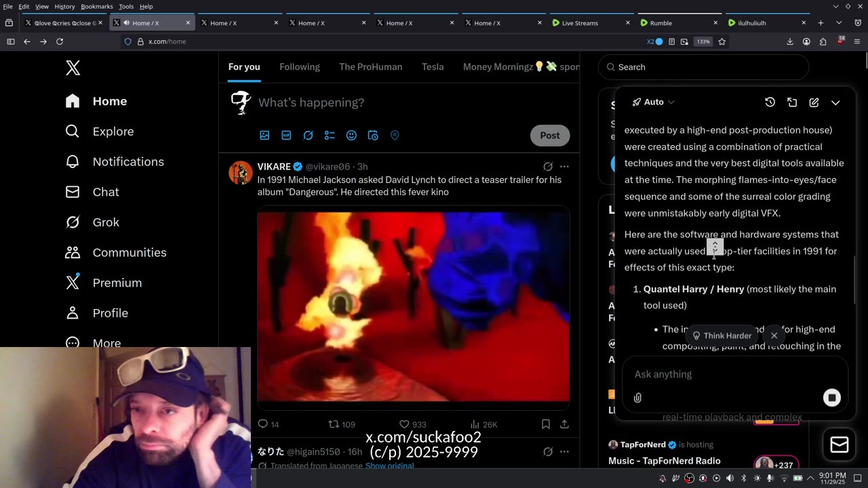Click the X search field
The height and width of the screenshot is (488, 868).
tap(704, 67)
